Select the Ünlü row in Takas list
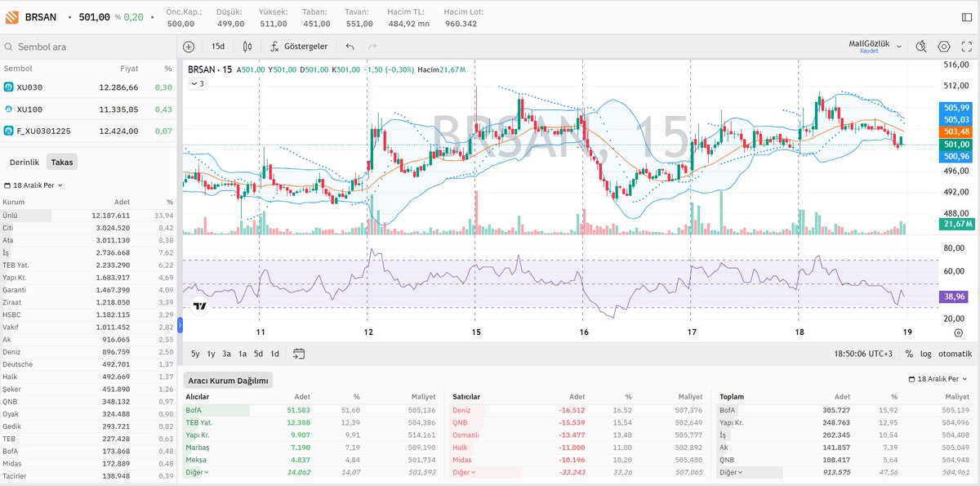980x486 pixels. click(x=88, y=215)
